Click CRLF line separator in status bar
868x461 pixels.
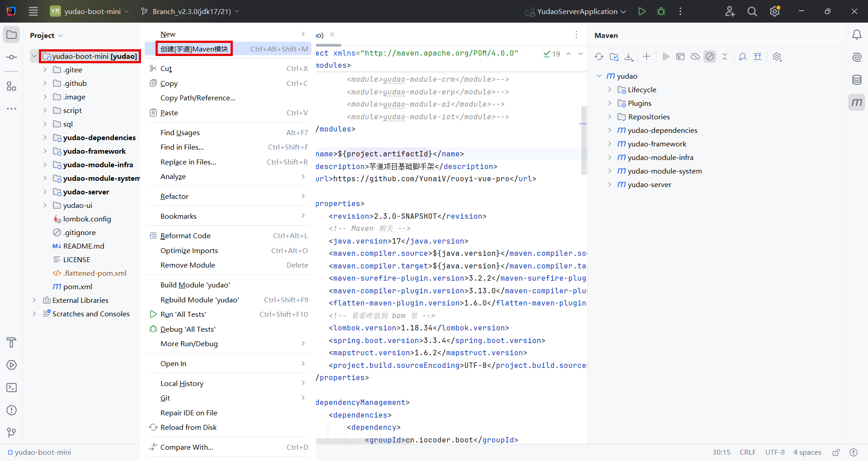[x=748, y=452]
